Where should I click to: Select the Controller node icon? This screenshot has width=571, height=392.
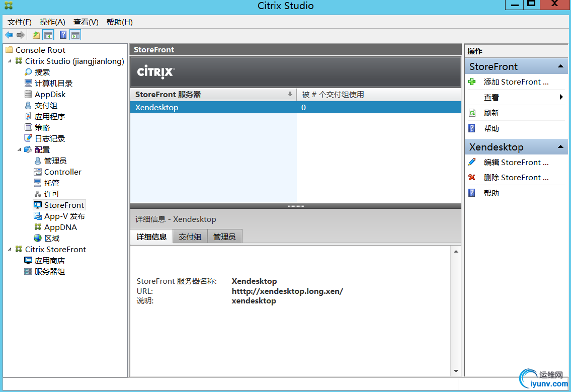click(38, 172)
